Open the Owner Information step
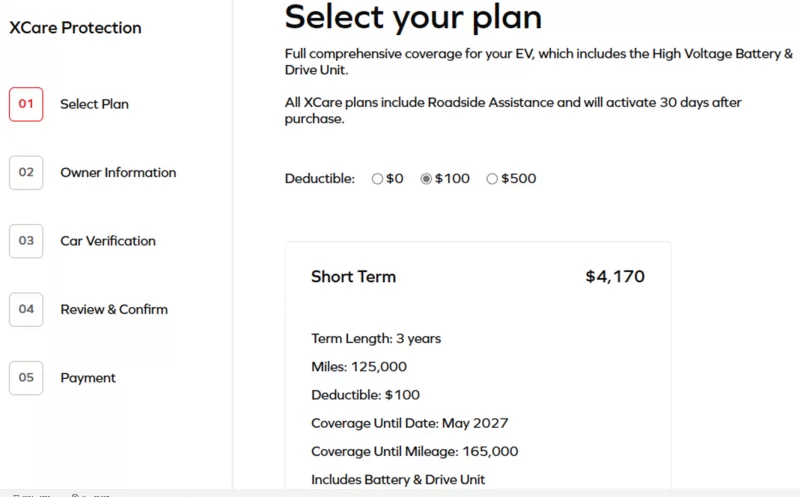 118,172
